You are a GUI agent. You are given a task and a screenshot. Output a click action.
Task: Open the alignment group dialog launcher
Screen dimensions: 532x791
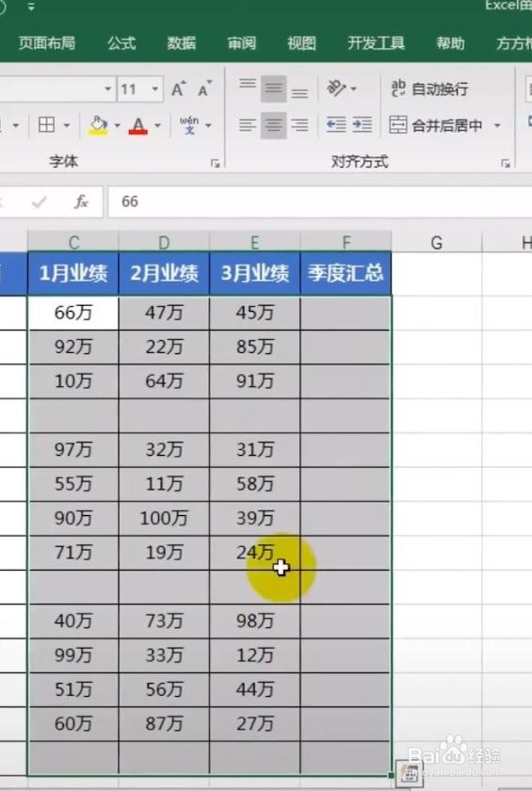click(x=506, y=163)
